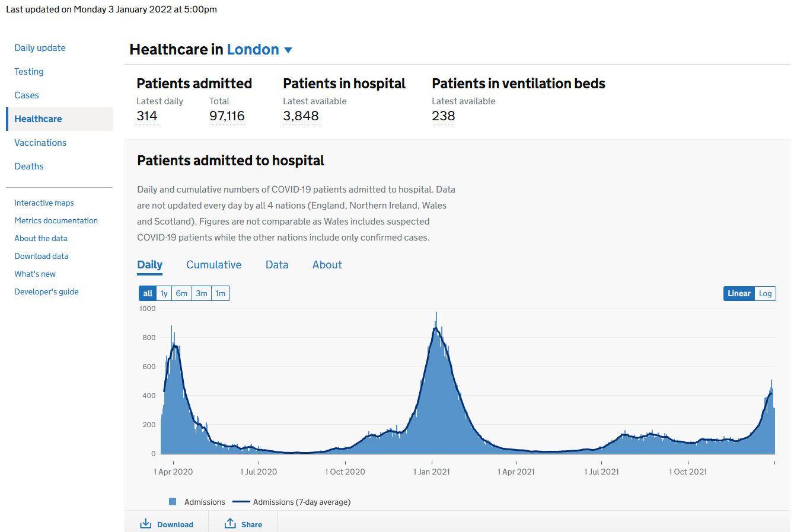Open the About tab
The height and width of the screenshot is (532, 794).
coord(327,265)
